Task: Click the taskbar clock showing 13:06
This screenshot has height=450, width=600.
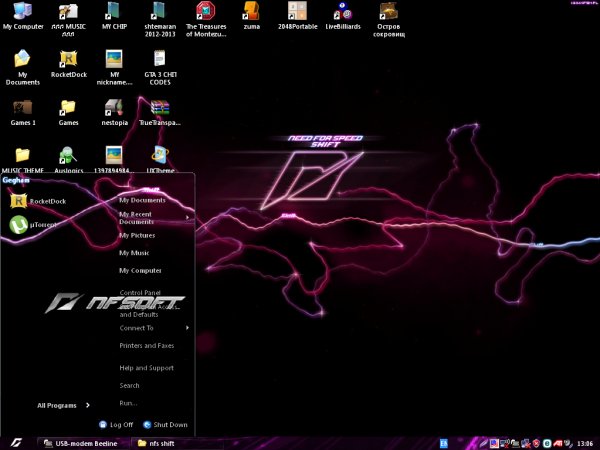Action: (x=585, y=444)
